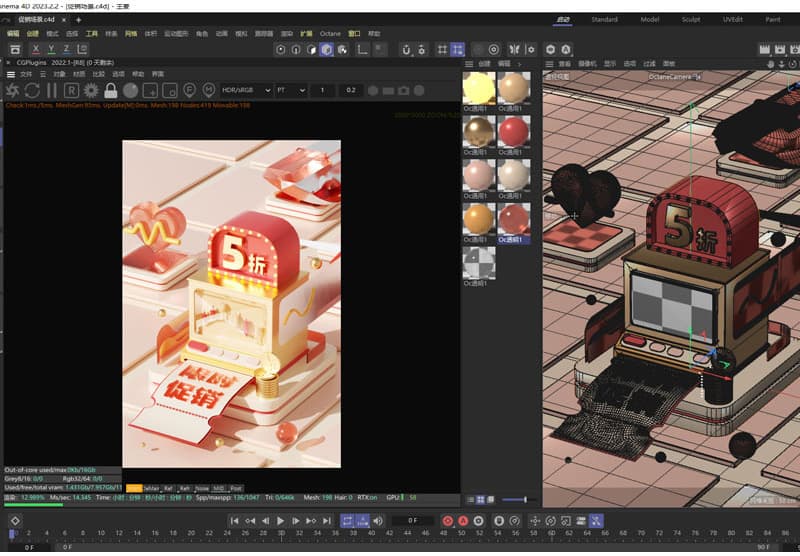
Task: Switch to the Model layout tab
Action: (649, 19)
